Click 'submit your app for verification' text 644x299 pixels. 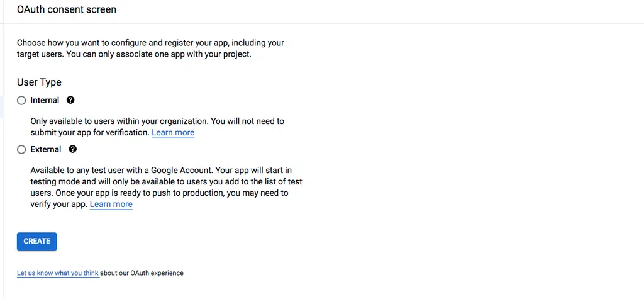[90, 132]
